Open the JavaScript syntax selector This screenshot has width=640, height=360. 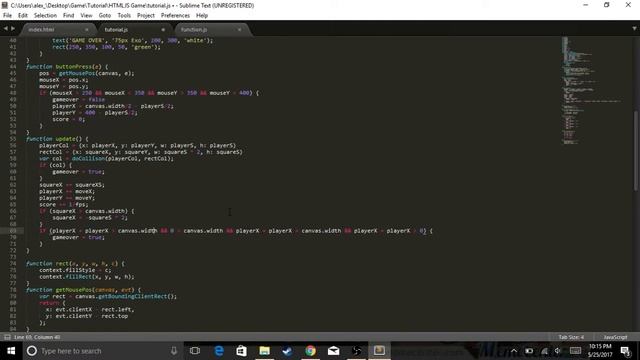[615, 337]
